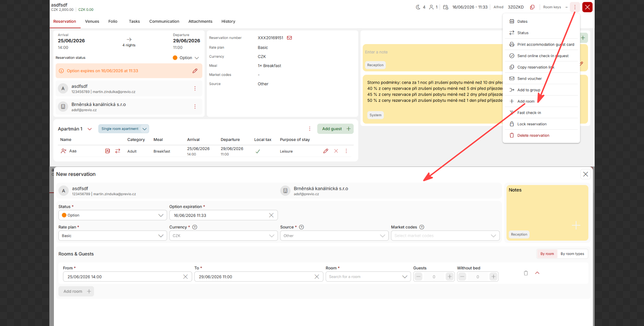Click the email icon next to reservation number
644x326 pixels.
click(x=289, y=38)
